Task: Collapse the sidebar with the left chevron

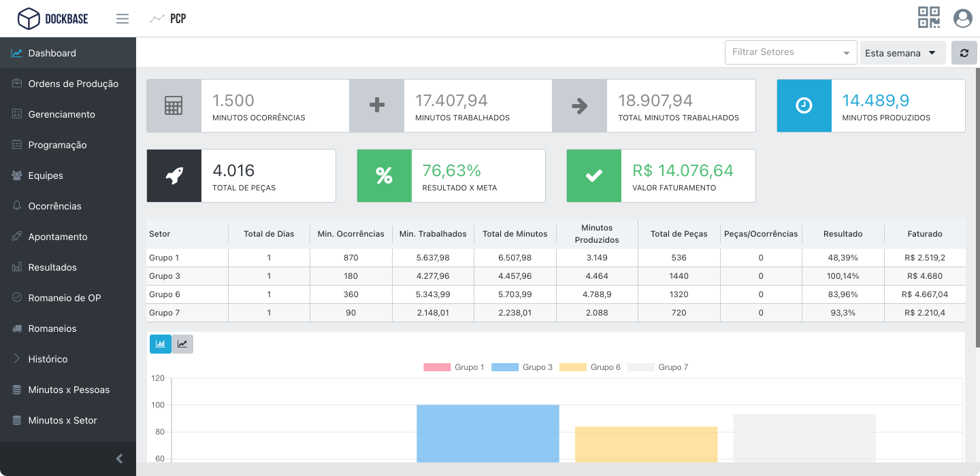Action: pos(119,459)
